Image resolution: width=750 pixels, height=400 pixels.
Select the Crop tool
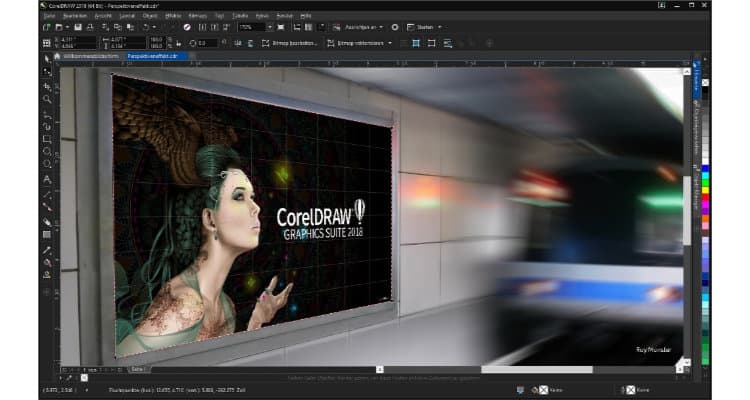click(47, 87)
